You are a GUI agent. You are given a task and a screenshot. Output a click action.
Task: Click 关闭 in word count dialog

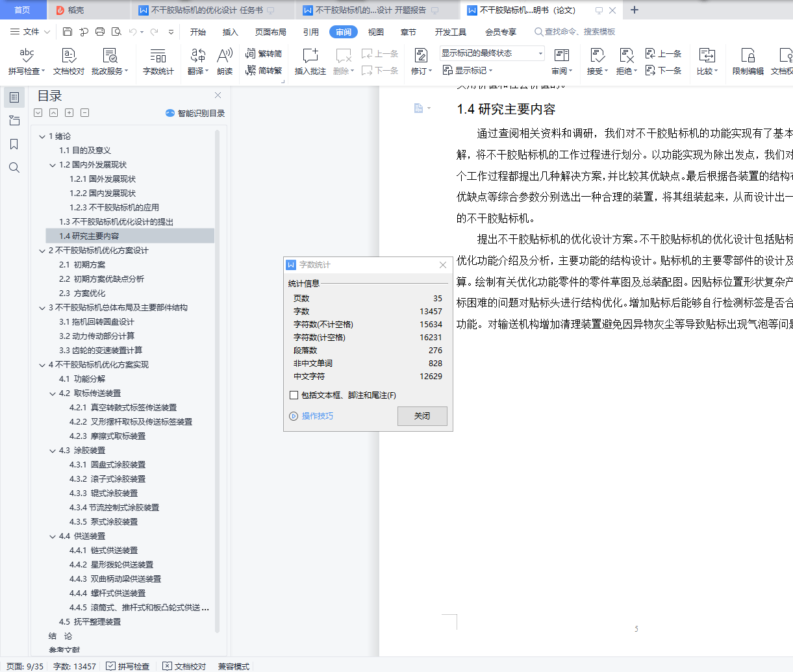pyautogui.click(x=422, y=416)
